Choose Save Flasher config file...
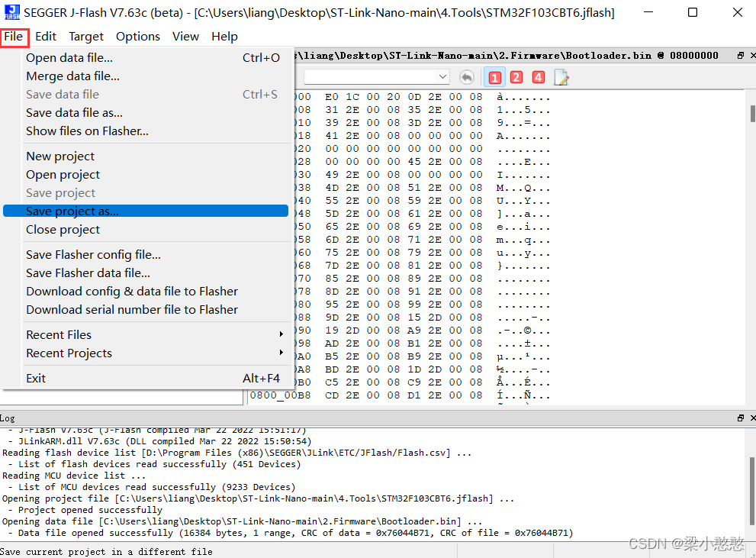This screenshot has height=558, width=756. (146, 255)
